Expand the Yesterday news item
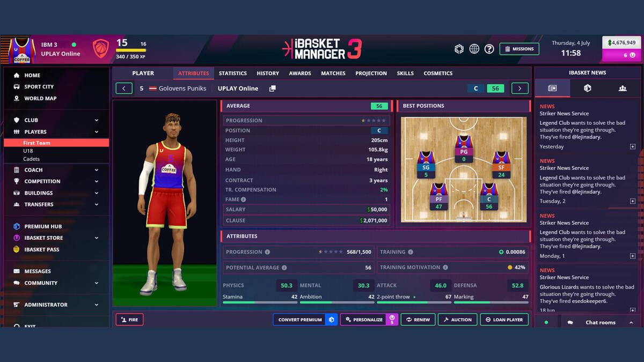This screenshot has width=644, height=362. pyautogui.click(x=633, y=146)
